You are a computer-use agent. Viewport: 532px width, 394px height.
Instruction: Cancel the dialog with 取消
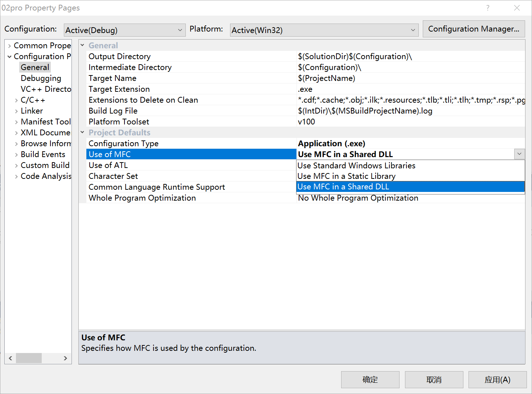(x=434, y=379)
